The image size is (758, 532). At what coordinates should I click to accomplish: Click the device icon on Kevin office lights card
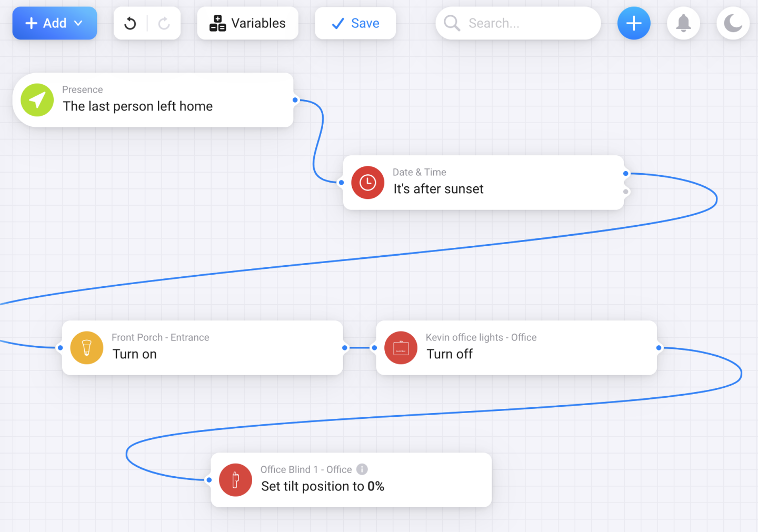click(x=401, y=348)
